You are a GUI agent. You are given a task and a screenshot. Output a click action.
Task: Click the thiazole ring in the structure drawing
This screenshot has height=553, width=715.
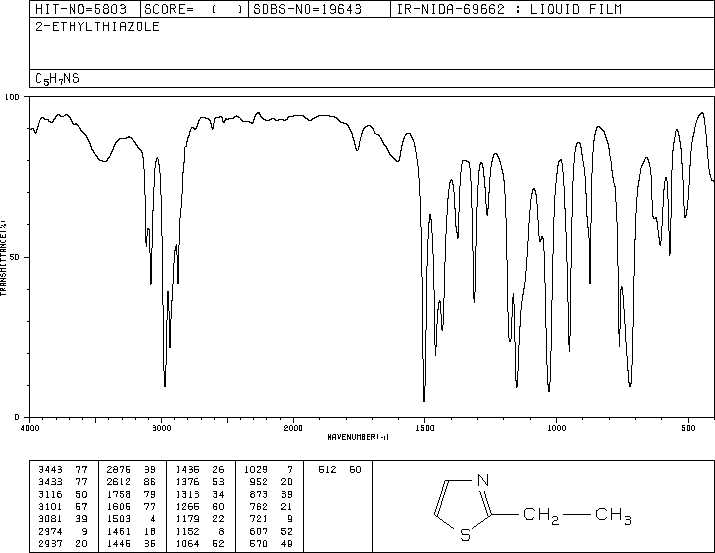coord(462,507)
